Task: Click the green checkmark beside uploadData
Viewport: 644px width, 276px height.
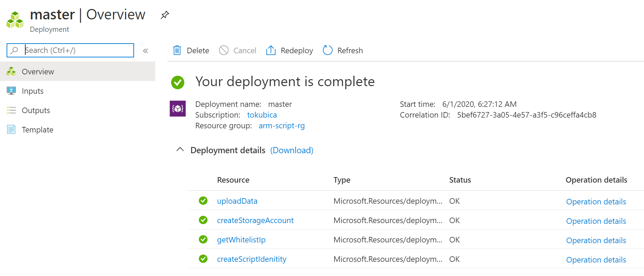Action: [x=203, y=201]
